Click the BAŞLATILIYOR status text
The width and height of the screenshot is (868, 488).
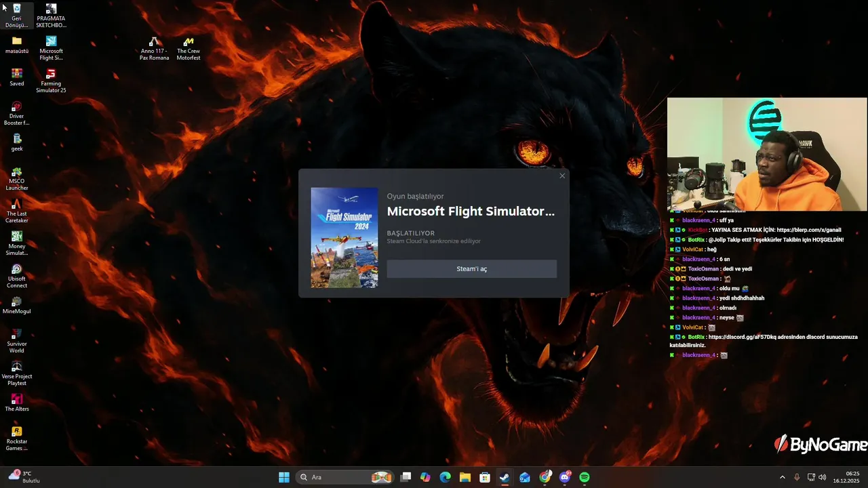click(x=411, y=233)
